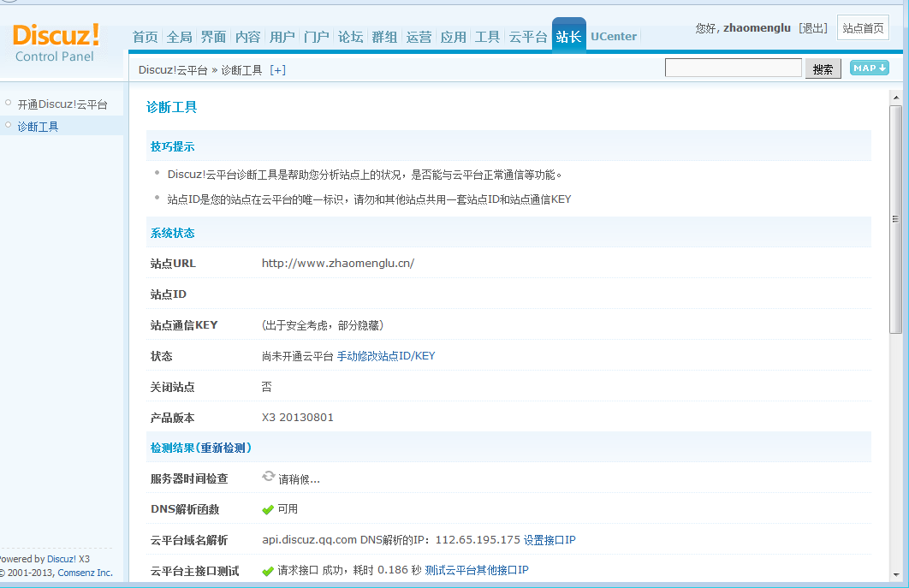Click the vertical scrollbar thumb
909x588 pixels.
pos(895,219)
